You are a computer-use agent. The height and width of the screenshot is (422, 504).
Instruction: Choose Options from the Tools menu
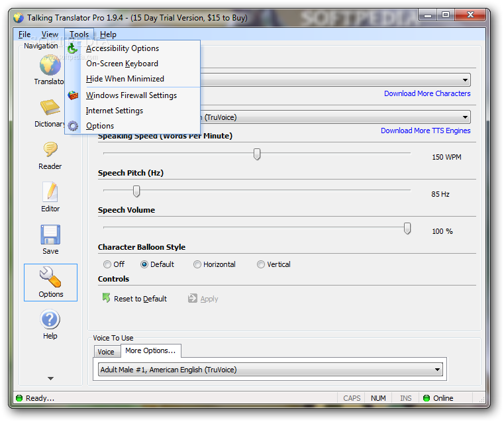click(x=132, y=126)
